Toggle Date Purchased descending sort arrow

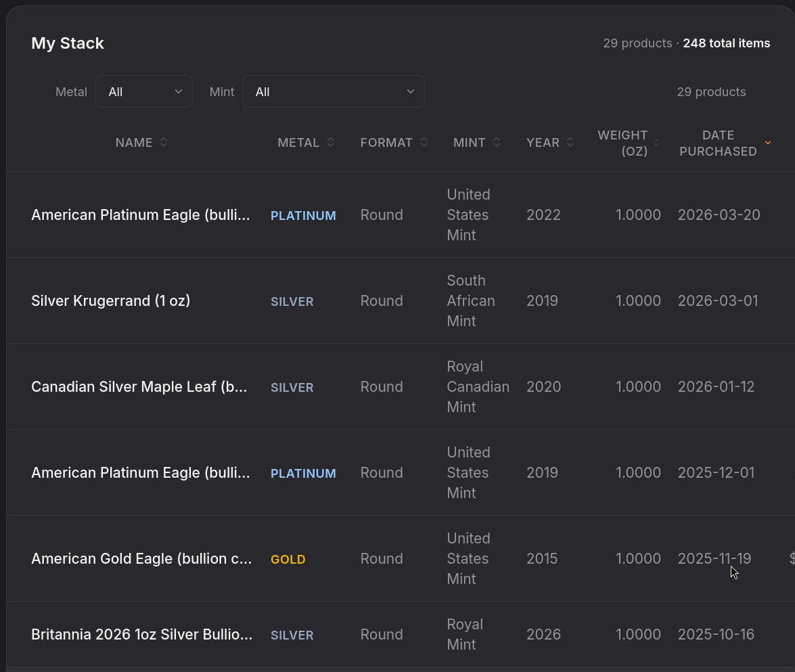point(768,143)
